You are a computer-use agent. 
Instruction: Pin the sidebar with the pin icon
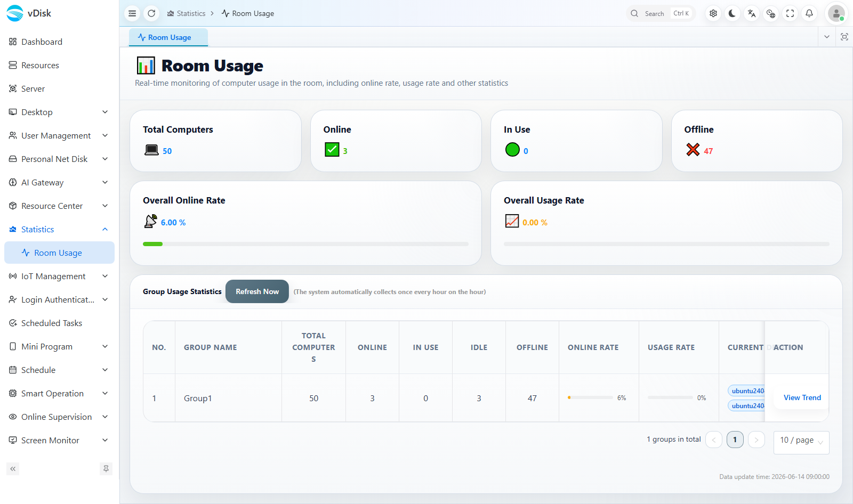point(106,469)
